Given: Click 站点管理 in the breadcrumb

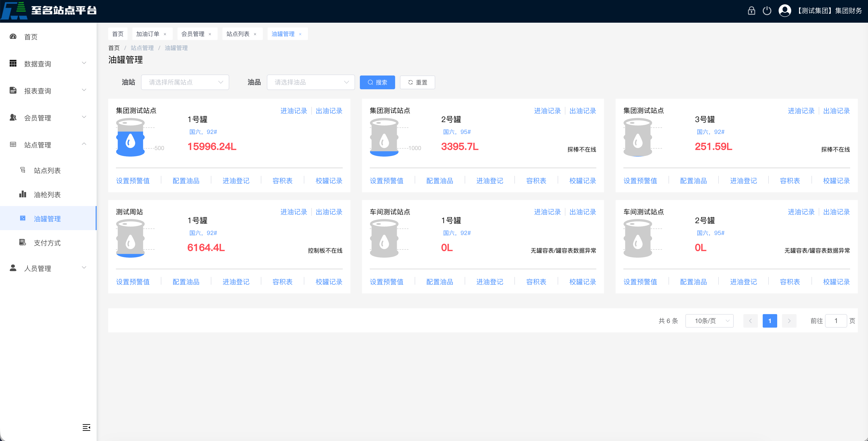Looking at the screenshot, I should pos(142,48).
